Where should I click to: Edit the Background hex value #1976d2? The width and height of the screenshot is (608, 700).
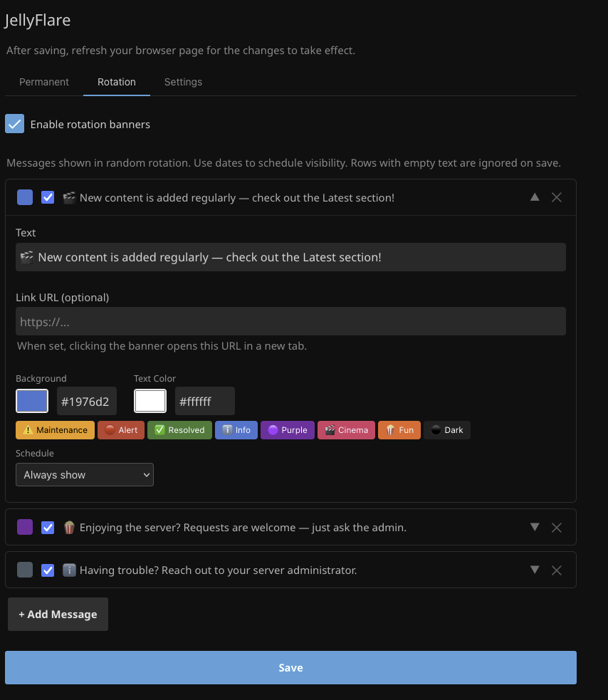(87, 401)
